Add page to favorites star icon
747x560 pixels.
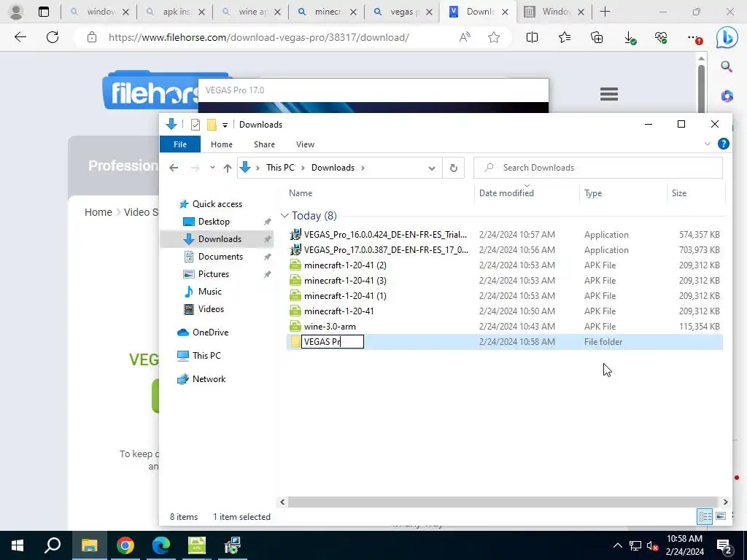(x=494, y=37)
